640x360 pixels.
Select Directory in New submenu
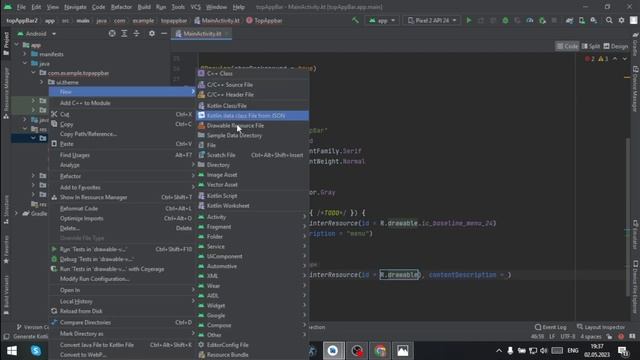point(252,165)
